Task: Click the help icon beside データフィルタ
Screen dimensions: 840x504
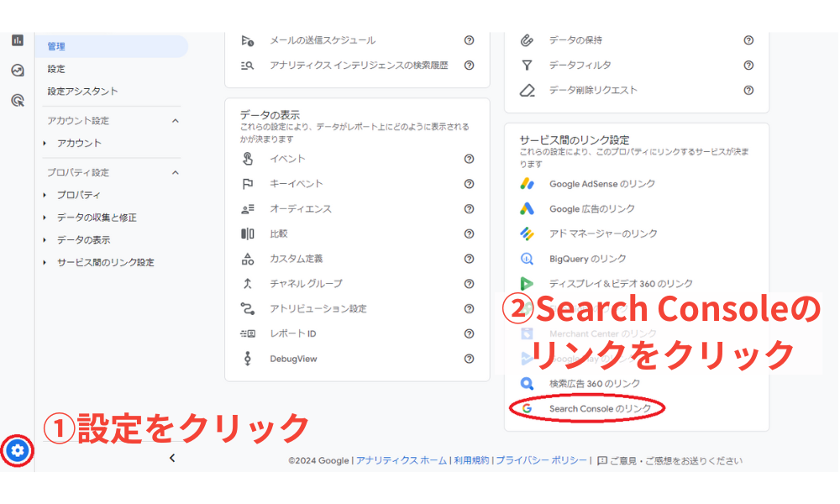Action: point(748,65)
